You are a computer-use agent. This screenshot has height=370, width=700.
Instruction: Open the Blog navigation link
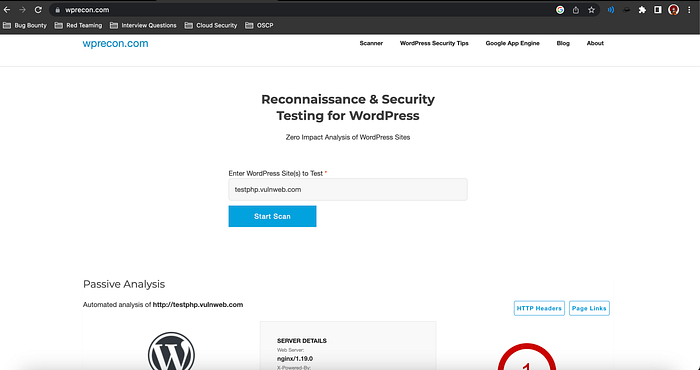pos(563,43)
